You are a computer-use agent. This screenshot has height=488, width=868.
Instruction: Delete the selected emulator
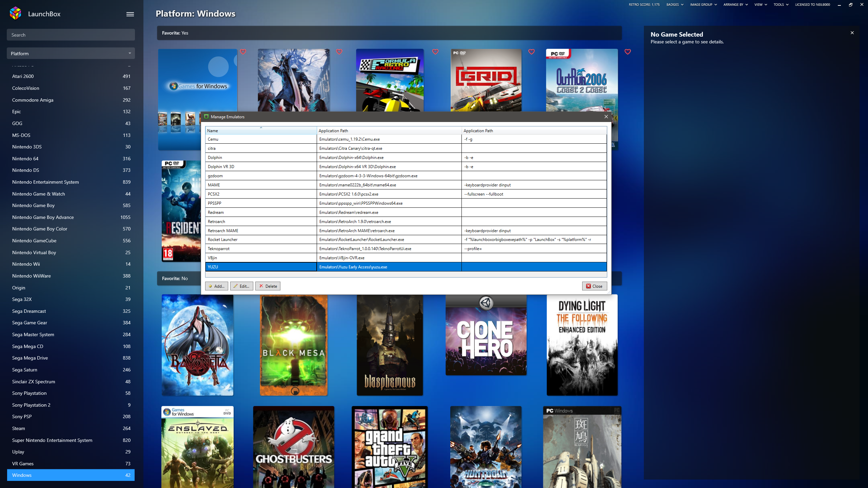[x=268, y=286]
